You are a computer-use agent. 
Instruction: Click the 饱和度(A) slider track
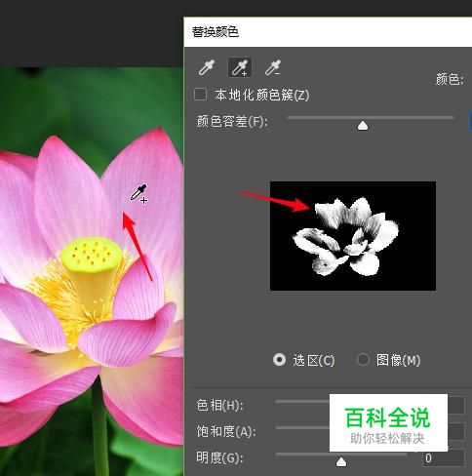click(302, 428)
